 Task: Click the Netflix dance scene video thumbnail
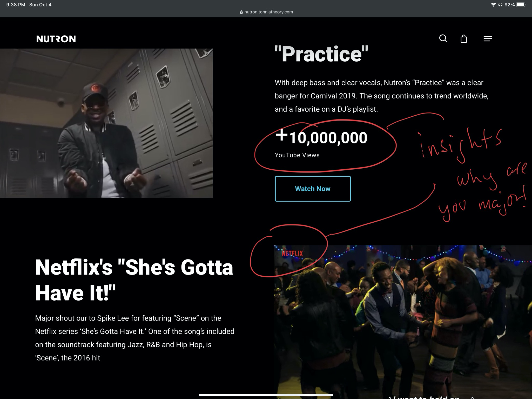tap(403, 322)
